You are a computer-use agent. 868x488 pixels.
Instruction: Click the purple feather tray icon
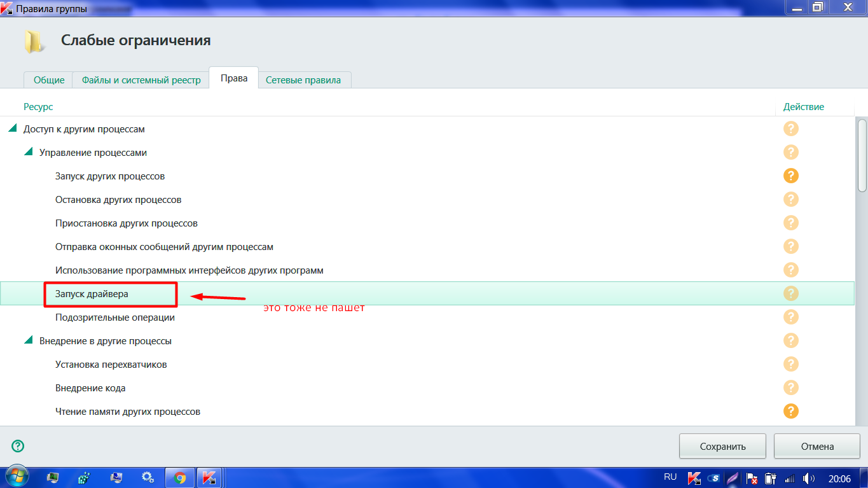(733, 478)
